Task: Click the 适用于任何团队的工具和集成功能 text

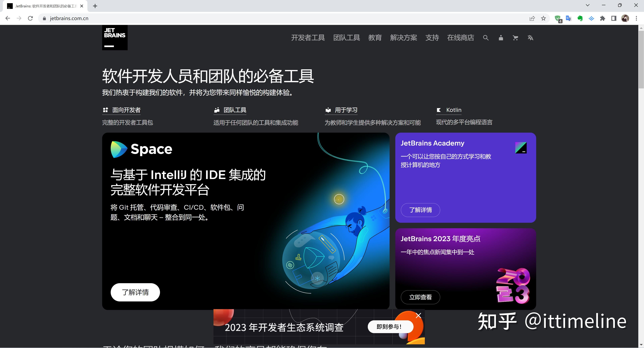Action: (255, 123)
